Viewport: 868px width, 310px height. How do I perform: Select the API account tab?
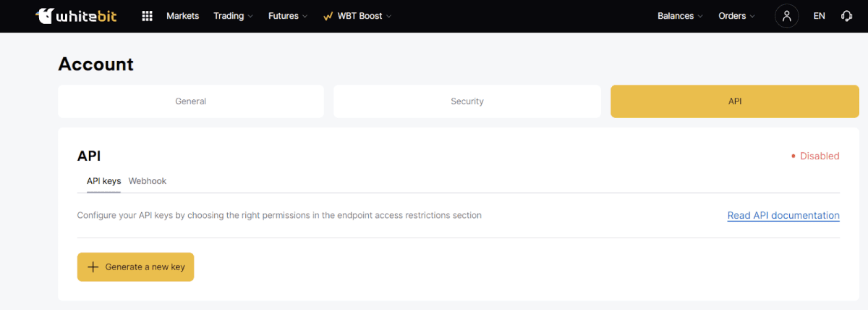point(735,101)
